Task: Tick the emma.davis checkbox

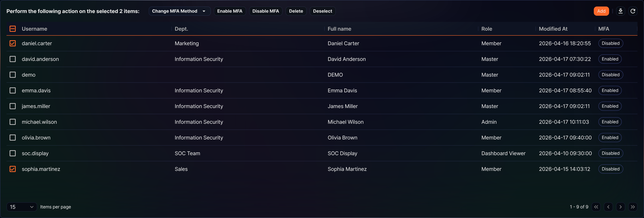Action: [12, 90]
